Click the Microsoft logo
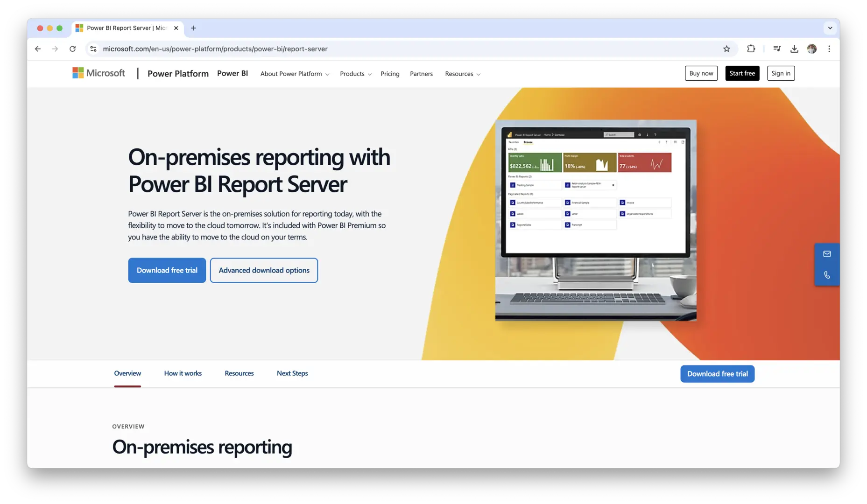 99,73
